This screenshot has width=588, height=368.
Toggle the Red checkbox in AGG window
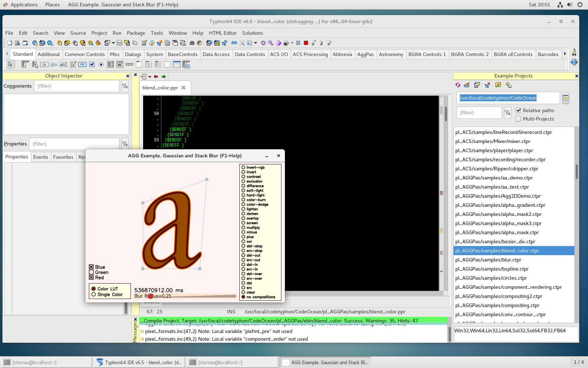[91, 278]
